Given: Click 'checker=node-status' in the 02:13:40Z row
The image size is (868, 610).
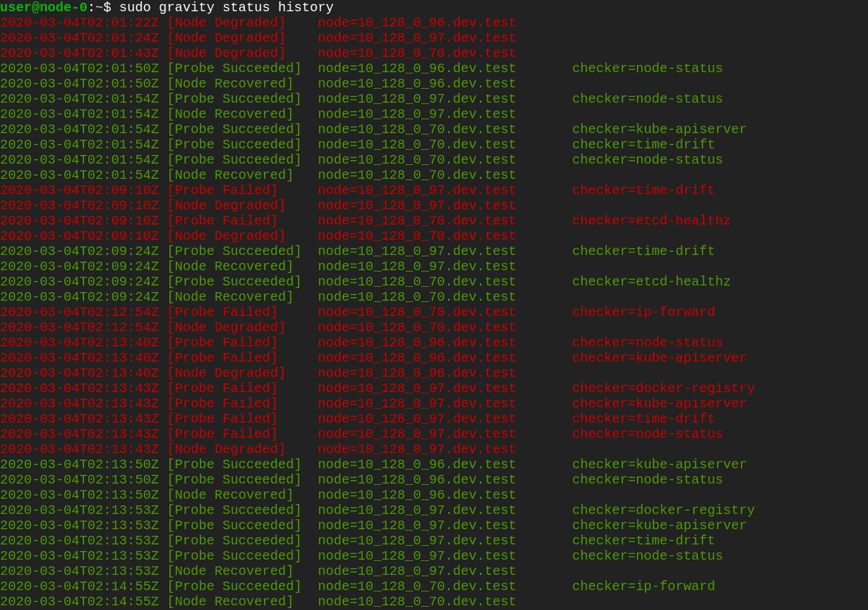Looking at the screenshot, I should pyautogui.click(x=648, y=342).
